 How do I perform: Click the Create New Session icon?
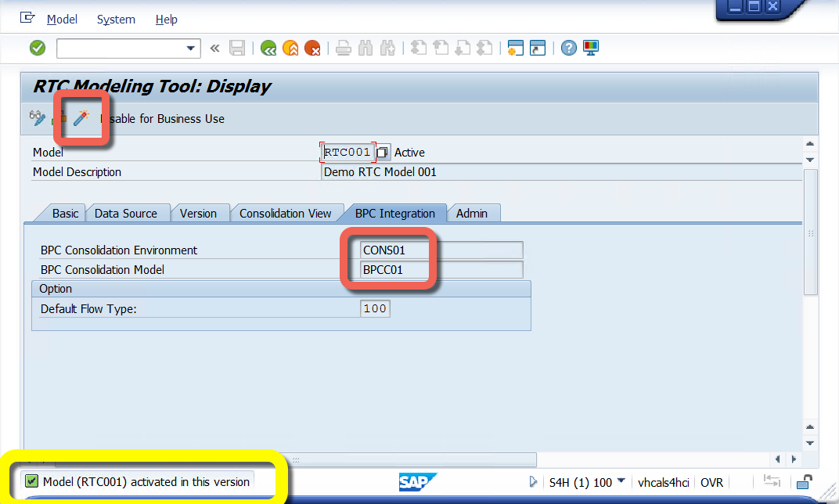click(514, 49)
